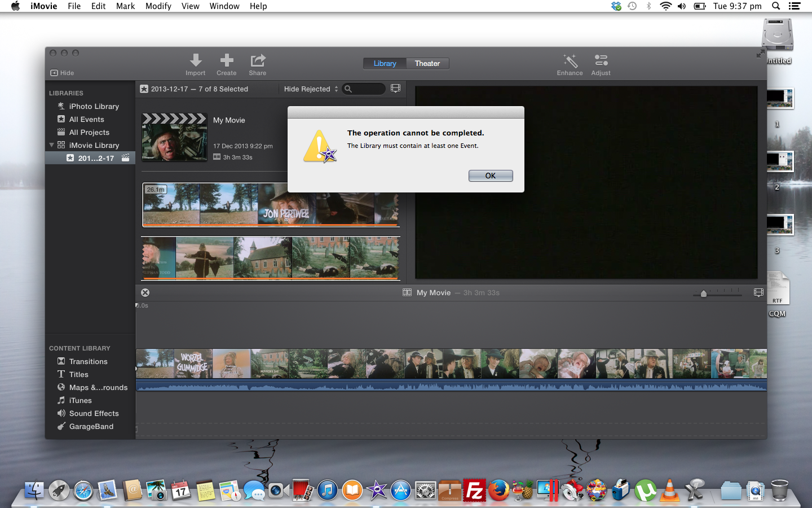Open the Share toolbar icon
Image resolution: width=812 pixels, height=508 pixels.
pos(258,60)
